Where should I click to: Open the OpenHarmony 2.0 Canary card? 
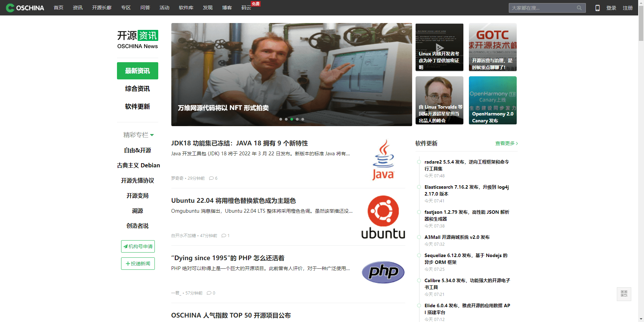(x=493, y=100)
